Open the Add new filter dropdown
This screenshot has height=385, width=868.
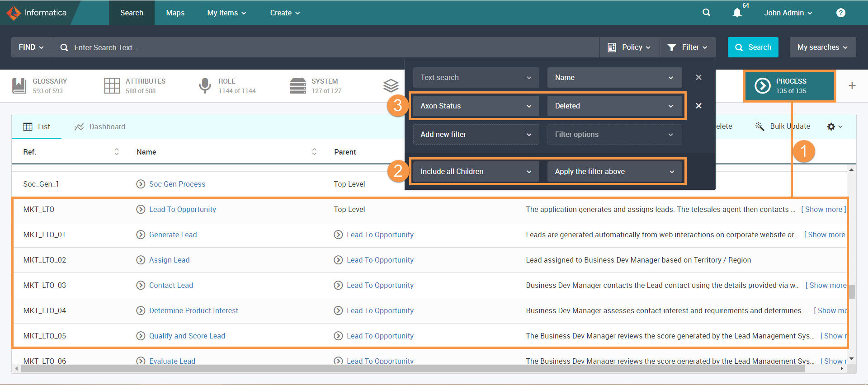point(476,134)
